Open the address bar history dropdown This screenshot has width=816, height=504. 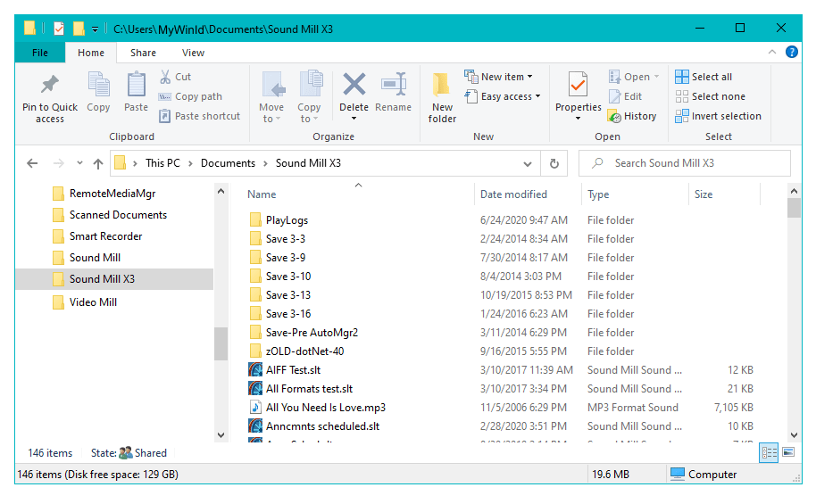tap(527, 164)
